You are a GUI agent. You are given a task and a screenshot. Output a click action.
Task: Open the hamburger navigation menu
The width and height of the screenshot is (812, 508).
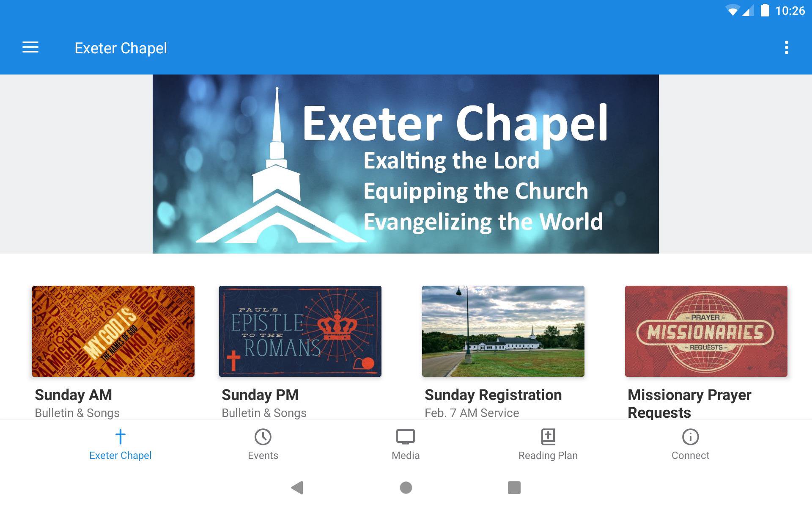(x=30, y=47)
